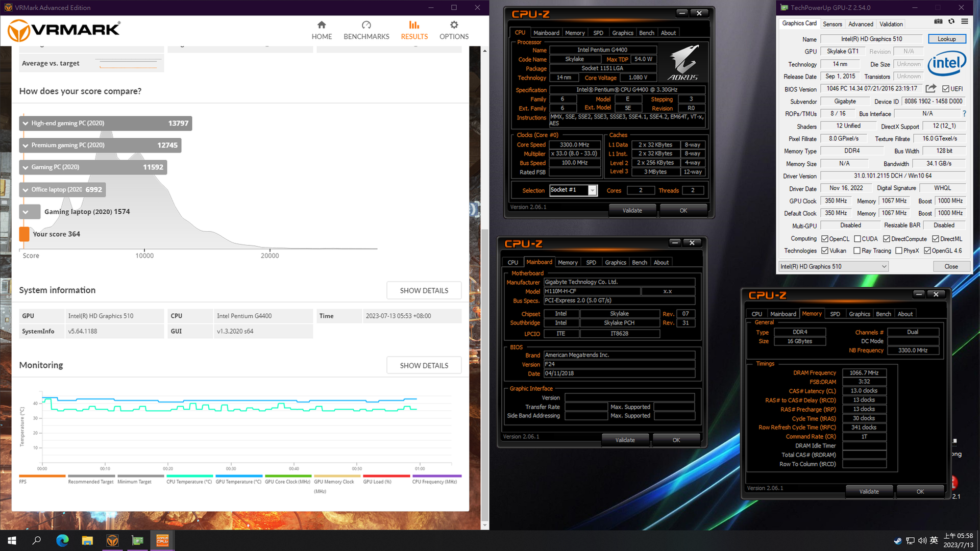Click the orange Your score marker
This screenshot has height=551, width=980.
click(x=24, y=234)
